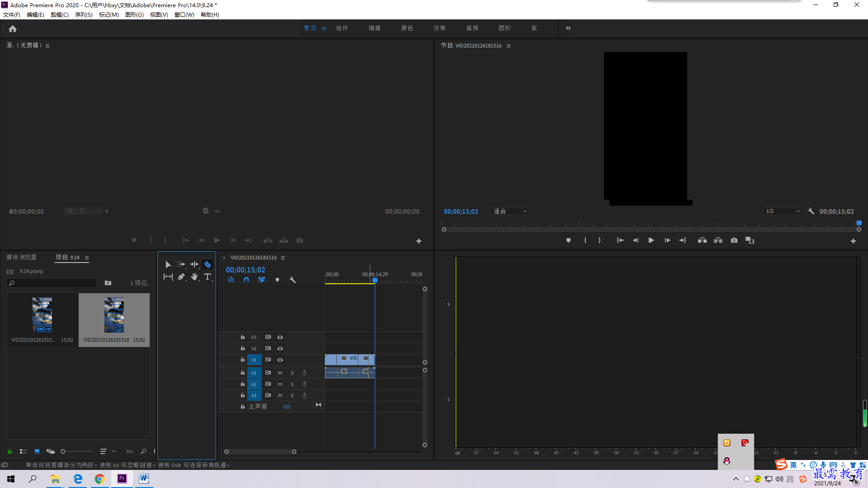Image resolution: width=868 pixels, height=488 pixels.
Task: Play the program monitor
Action: pyautogui.click(x=651, y=240)
